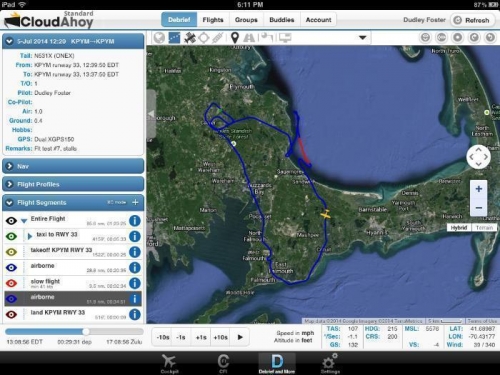Toggle visibility eye for Entire Flight

11,221
